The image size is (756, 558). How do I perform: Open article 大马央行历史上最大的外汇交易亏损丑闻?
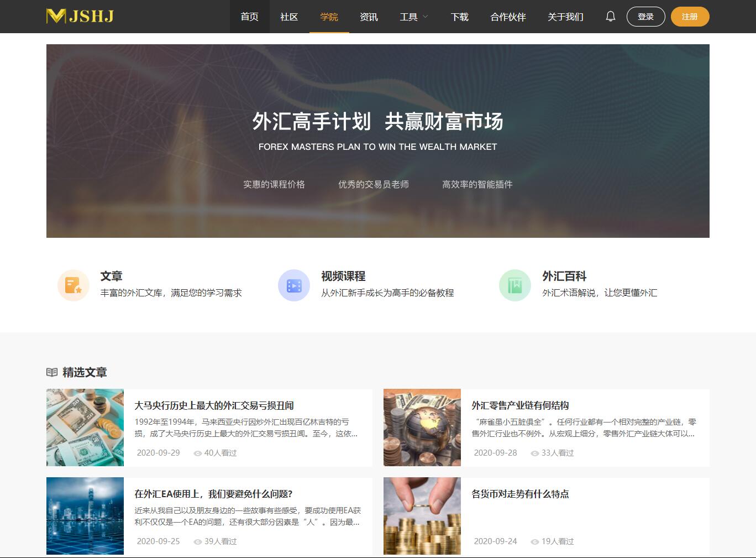click(214, 405)
